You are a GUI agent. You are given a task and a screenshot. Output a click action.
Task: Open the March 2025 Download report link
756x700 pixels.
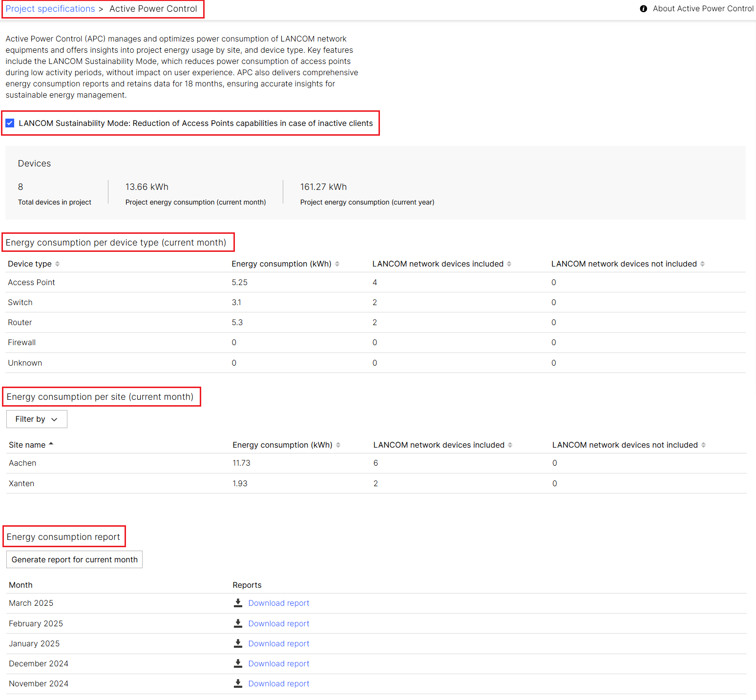pos(278,603)
